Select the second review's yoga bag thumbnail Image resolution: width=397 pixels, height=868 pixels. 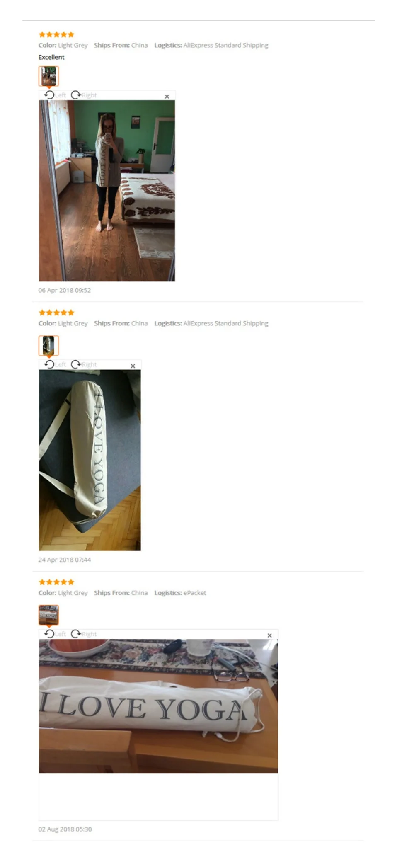coord(48,346)
